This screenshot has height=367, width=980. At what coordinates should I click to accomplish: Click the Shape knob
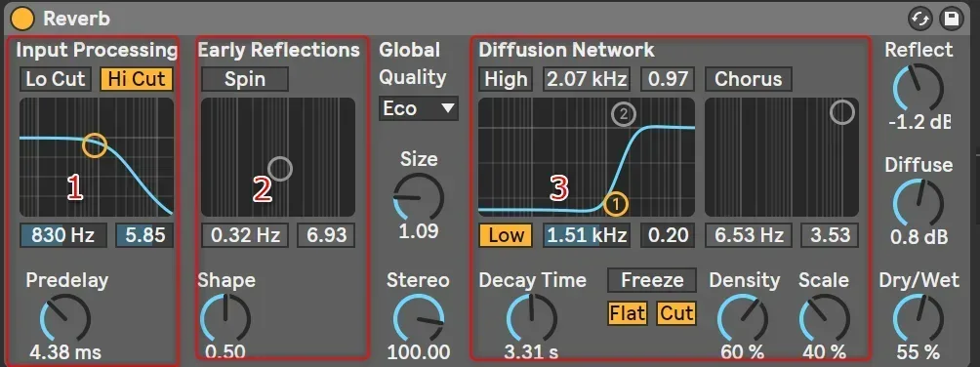pyautogui.click(x=225, y=319)
